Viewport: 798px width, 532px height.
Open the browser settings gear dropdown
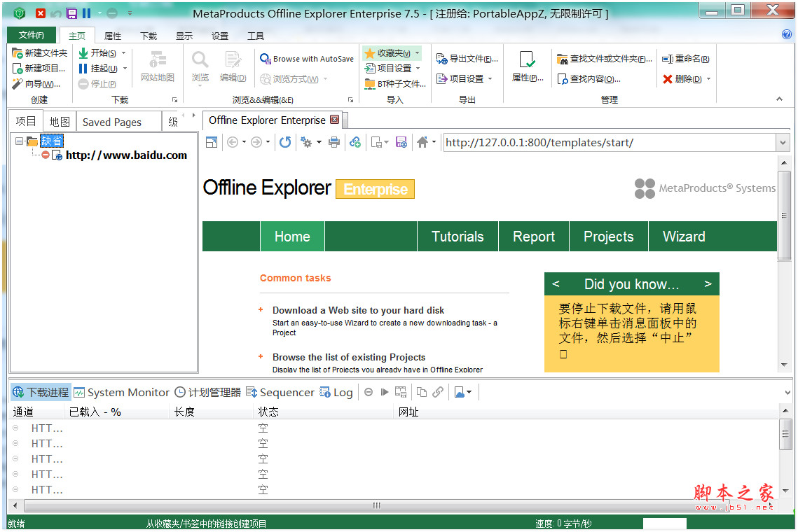pos(319,142)
